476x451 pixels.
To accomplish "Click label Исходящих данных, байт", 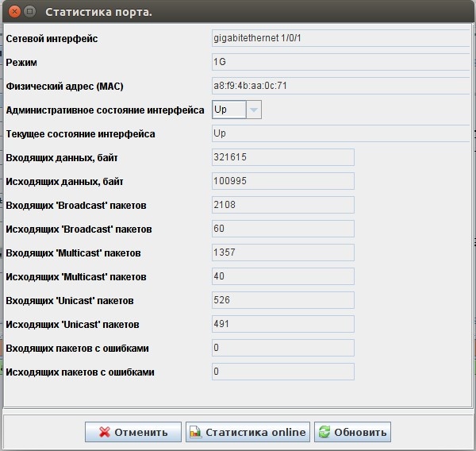I will tap(65, 182).
